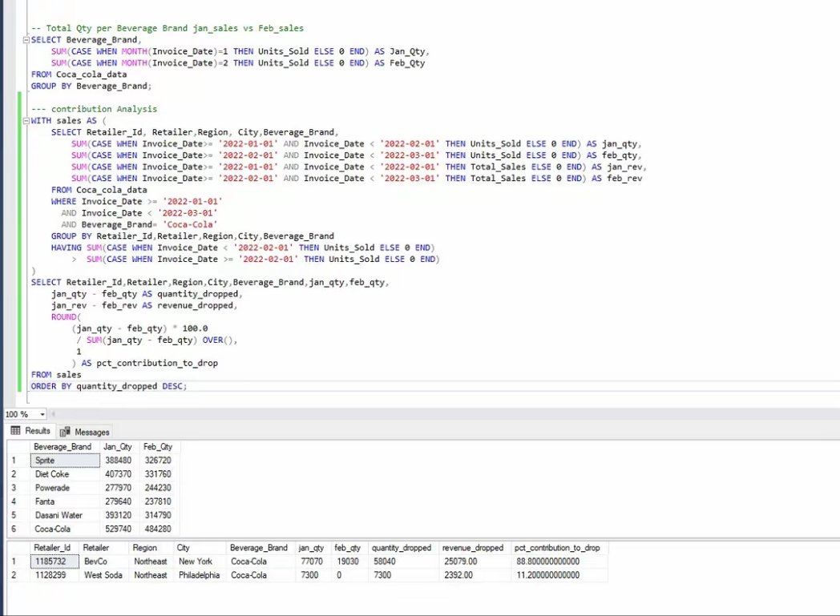The height and width of the screenshot is (616, 840).
Task: Click the 326720 Feb_Qty value
Action: coord(158,461)
